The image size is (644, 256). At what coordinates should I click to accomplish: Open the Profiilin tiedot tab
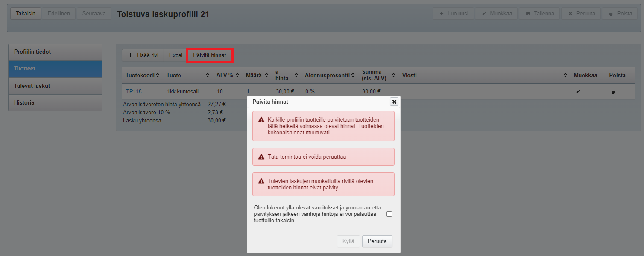(x=55, y=52)
